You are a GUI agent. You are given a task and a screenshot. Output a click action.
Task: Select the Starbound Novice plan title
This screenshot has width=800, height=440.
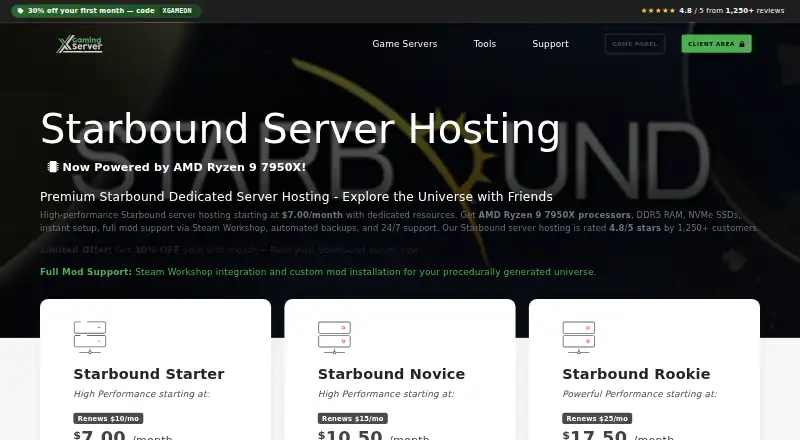click(391, 374)
